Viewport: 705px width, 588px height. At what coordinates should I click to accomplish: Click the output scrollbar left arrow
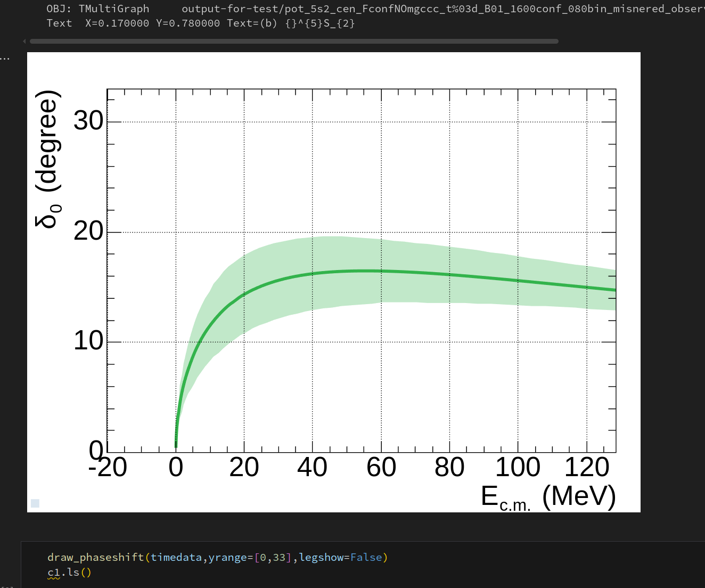(24, 41)
